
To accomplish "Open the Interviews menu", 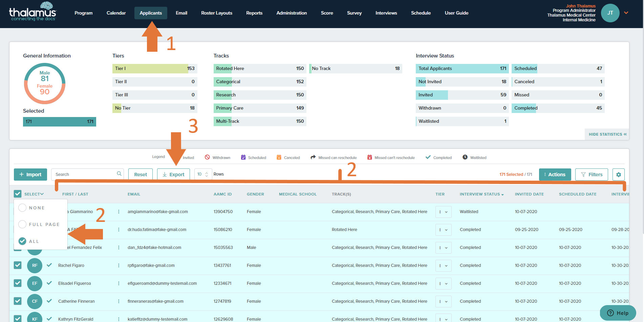I will point(386,13).
